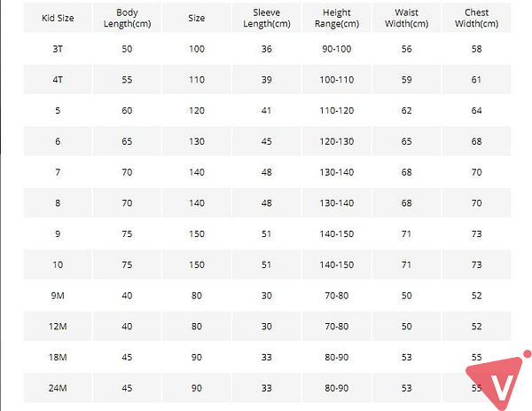Click the 12M kid size cell

[58, 327]
